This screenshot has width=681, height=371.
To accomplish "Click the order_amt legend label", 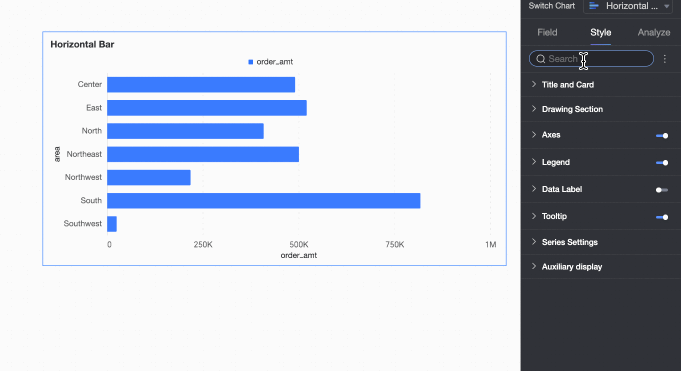I will coord(274,62).
